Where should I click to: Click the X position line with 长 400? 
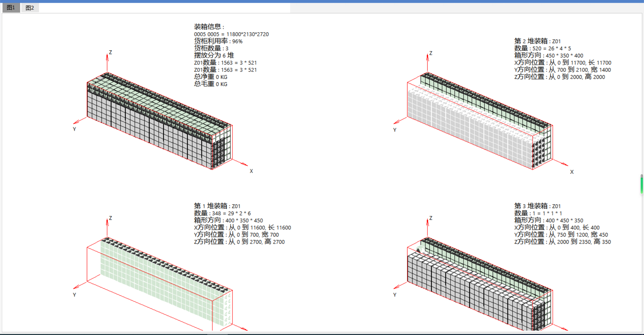point(557,228)
